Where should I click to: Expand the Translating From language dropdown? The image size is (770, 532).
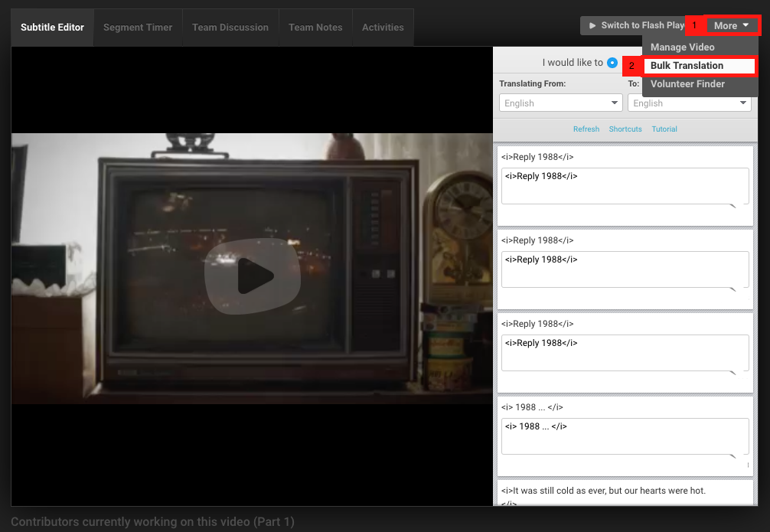pos(561,103)
